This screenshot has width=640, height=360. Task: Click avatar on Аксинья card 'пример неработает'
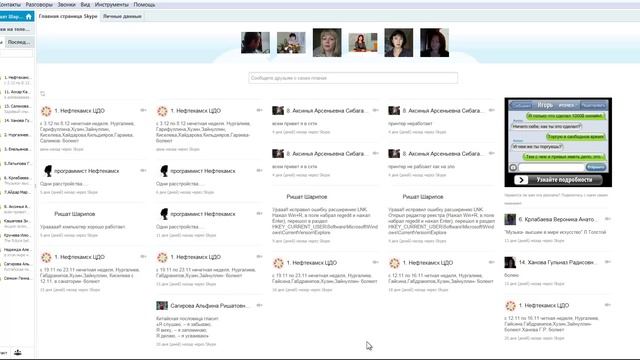[394, 111]
